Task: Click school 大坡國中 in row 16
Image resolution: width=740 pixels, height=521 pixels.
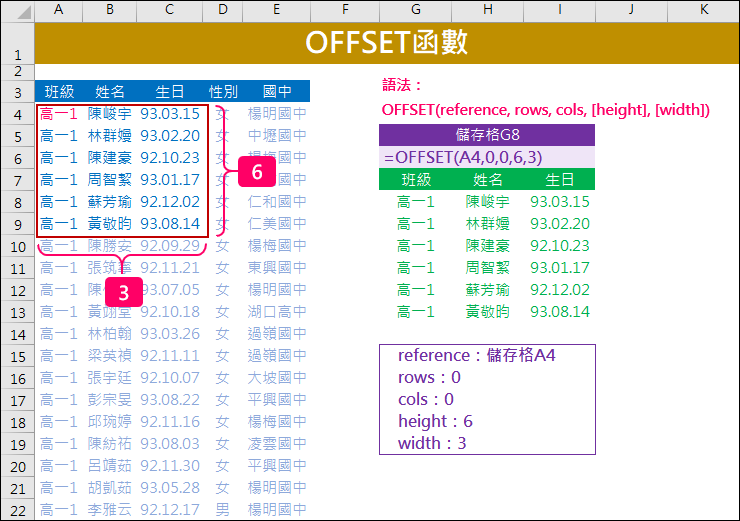Action: [277, 378]
